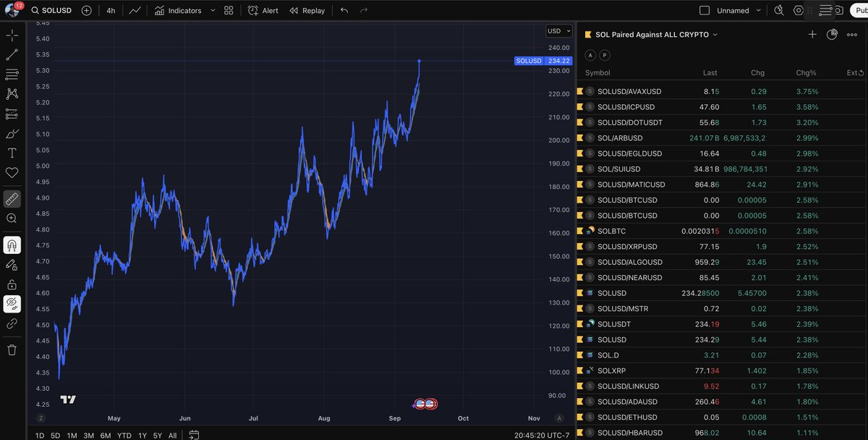Open the forecasting and measurement tools
Viewport: 868px width, 440px height.
click(x=12, y=114)
